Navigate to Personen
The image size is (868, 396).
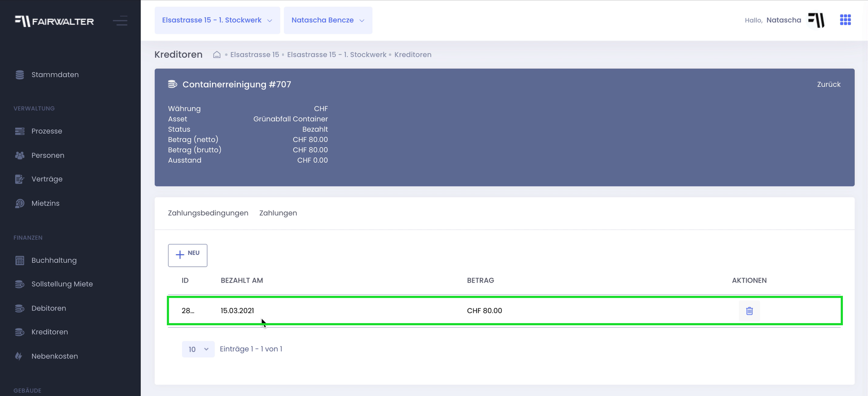click(x=48, y=155)
